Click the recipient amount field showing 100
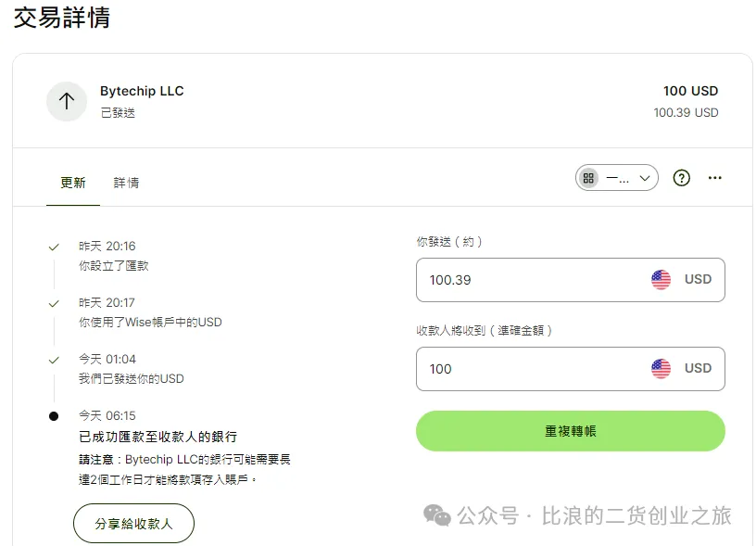Image resolution: width=756 pixels, height=546 pixels. [x=528, y=369]
